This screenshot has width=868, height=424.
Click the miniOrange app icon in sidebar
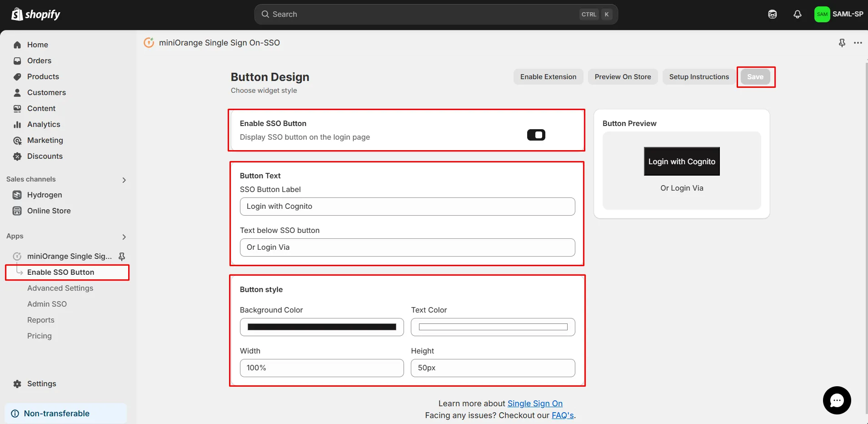click(x=17, y=256)
